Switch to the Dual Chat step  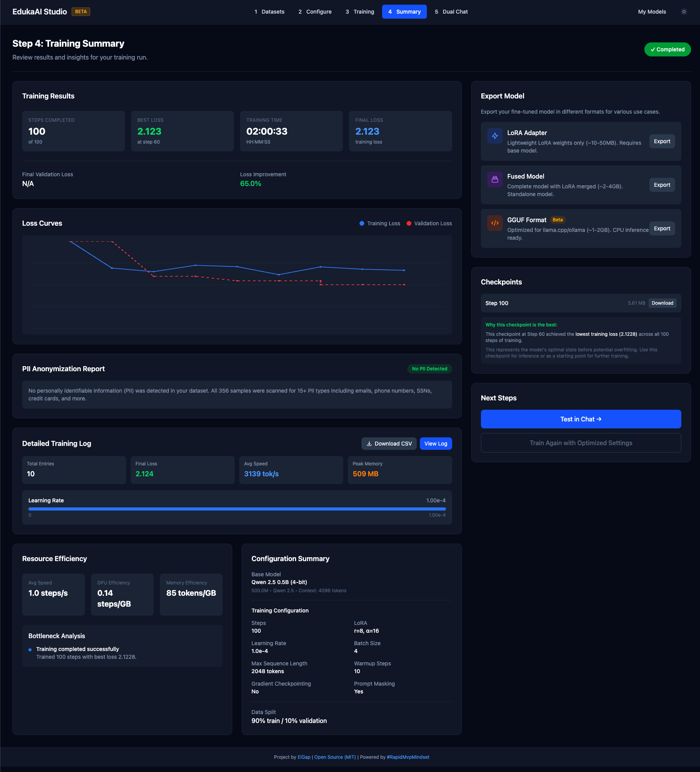[x=451, y=12]
